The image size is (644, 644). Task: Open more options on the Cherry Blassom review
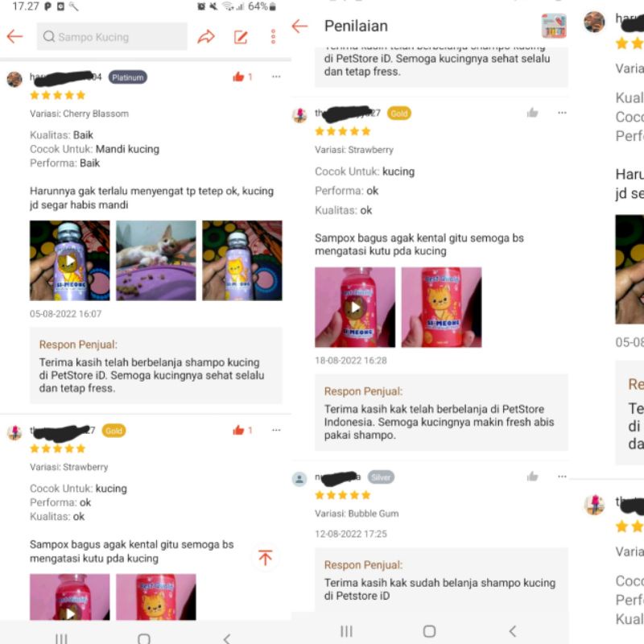coord(276,76)
